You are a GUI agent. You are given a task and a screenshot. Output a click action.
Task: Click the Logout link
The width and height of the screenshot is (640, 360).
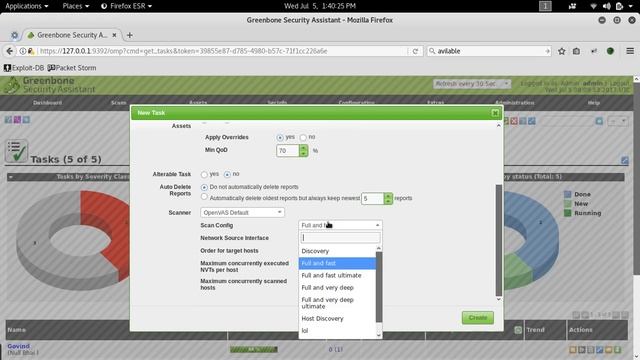(620, 83)
